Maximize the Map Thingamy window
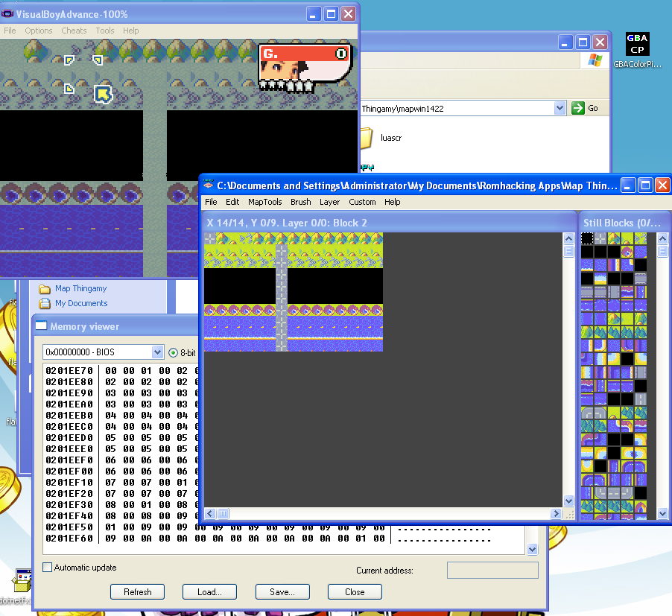This screenshot has height=616, width=672. pyautogui.click(x=645, y=185)
